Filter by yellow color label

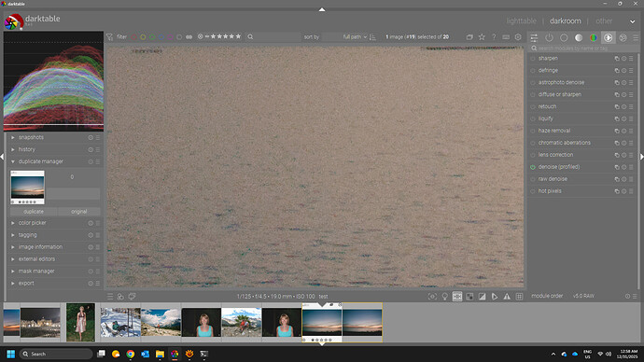click(x=143, y=37)
